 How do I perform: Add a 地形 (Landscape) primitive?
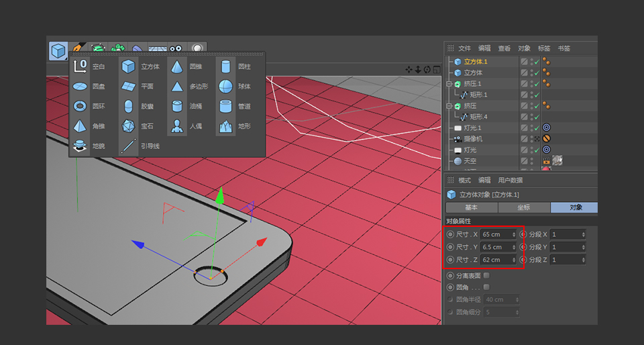(x=225, y=126)
